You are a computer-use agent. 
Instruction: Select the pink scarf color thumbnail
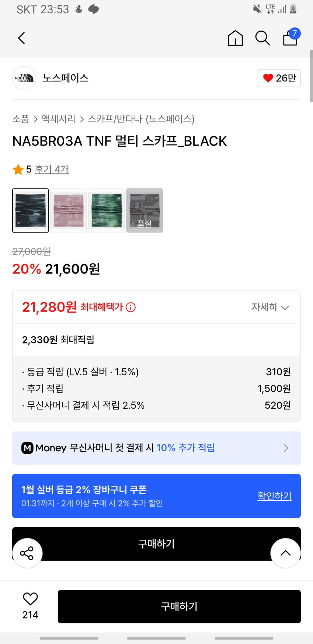69,210
